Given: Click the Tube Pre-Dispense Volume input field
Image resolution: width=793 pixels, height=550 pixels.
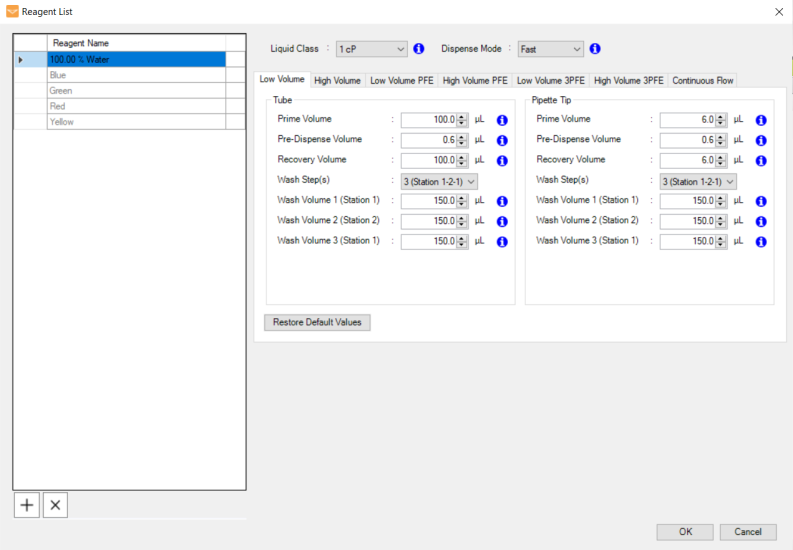Looking at the screenshot, I should click(428, 140).
